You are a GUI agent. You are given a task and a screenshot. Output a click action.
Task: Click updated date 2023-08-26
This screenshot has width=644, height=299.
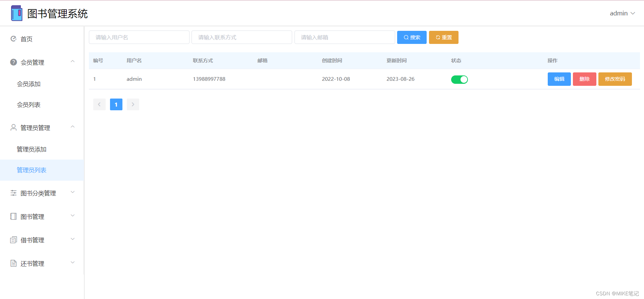(400, 79)
